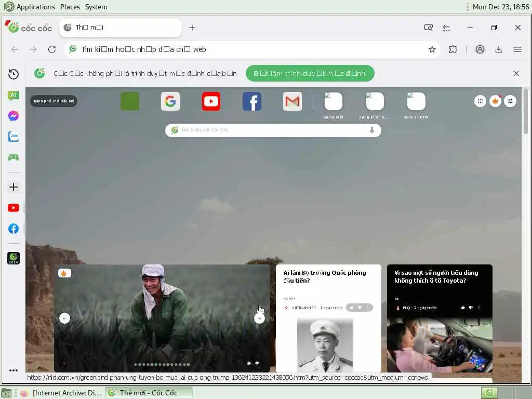Open article about Toyota consumers
Screen dimensions: 532x399
pyautogui.click(x=436, y=276)
